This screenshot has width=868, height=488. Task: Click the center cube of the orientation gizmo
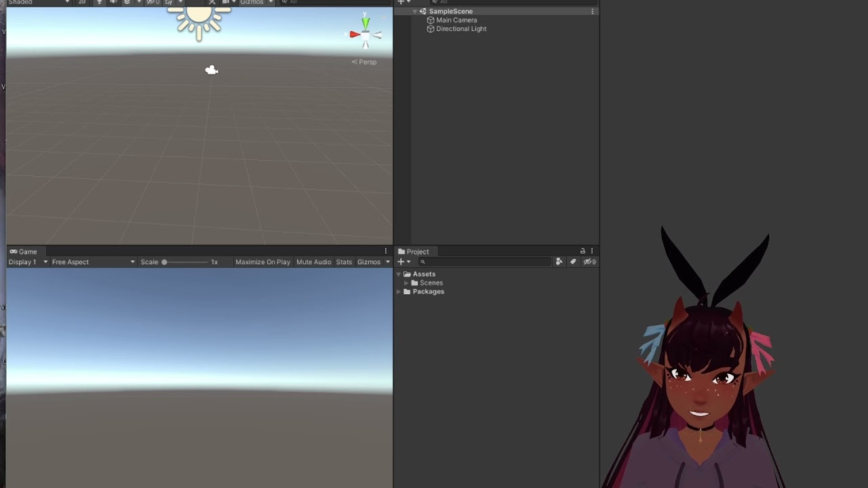click(x=366, y=34)
